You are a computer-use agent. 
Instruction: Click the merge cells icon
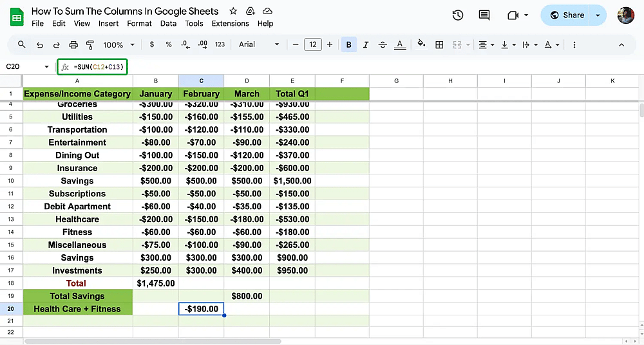(457, 45)
